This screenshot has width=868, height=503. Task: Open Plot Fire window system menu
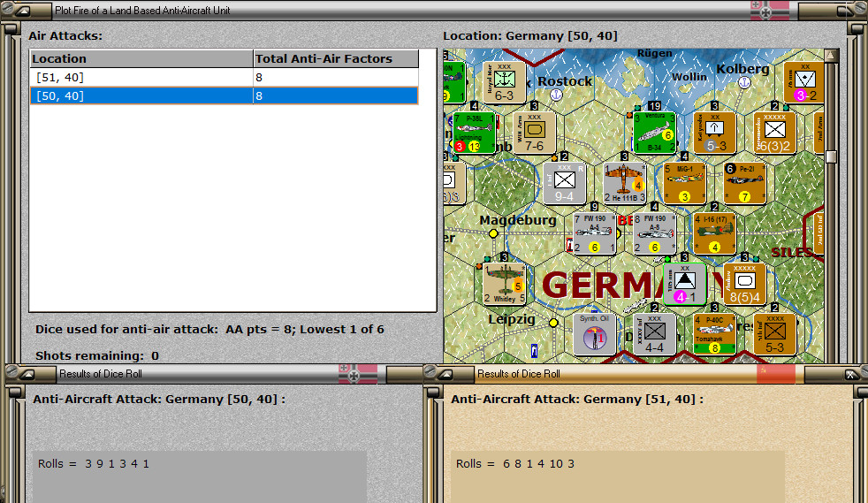click(x=22, y=11)
